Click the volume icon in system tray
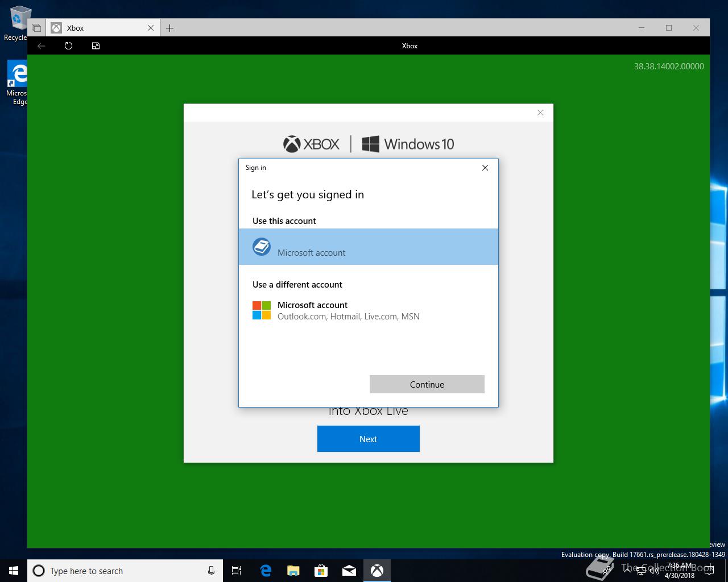728x582 pixels. point(654,571)
